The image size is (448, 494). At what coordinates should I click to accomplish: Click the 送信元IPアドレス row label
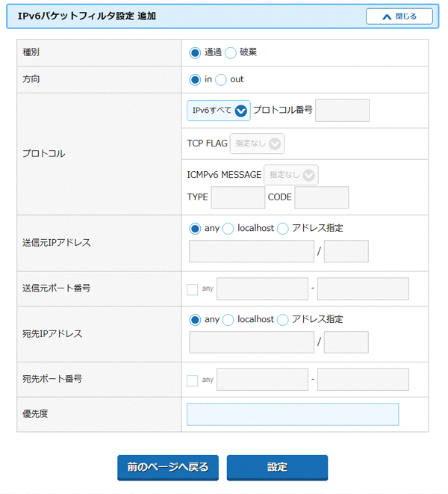[56, 243]
